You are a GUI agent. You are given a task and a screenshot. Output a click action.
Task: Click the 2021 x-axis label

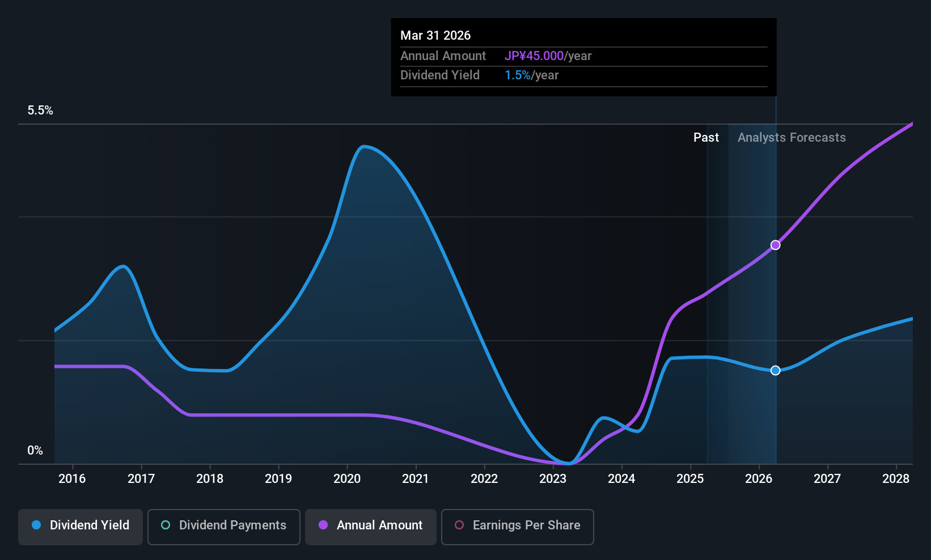pos(416,479)
